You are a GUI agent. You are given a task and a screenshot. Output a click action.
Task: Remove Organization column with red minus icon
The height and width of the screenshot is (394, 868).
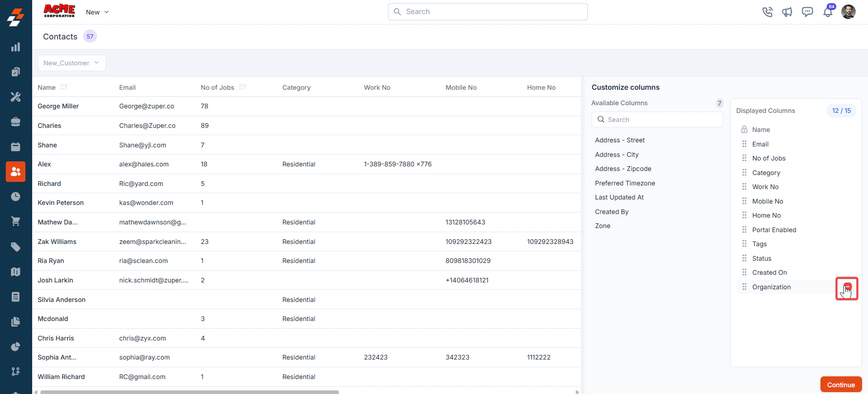tap(848, 287)
